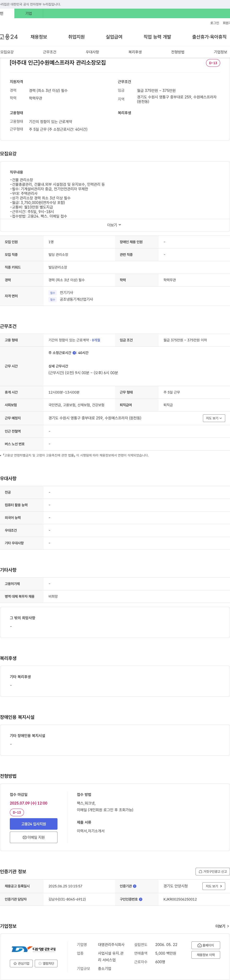This screenshot has height=980, width=230.
Task: Open 더보기 link in 기업정보
Action: click(222, 926)
